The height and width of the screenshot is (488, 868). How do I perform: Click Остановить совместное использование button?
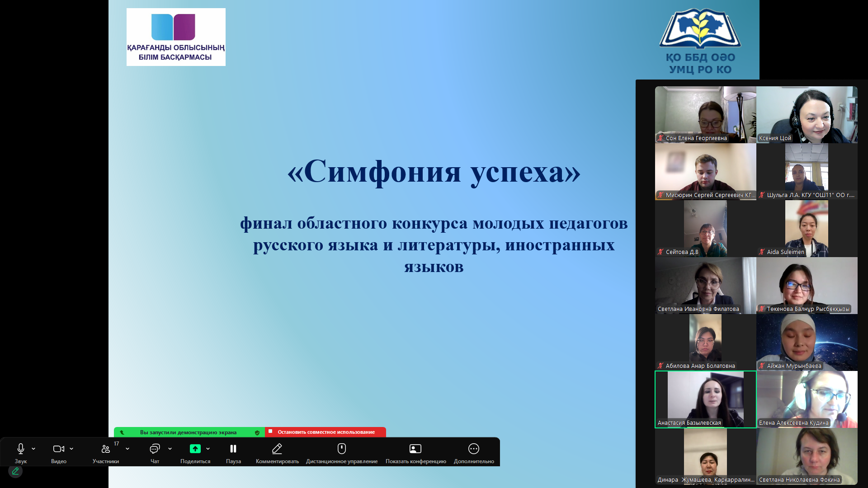325,432
